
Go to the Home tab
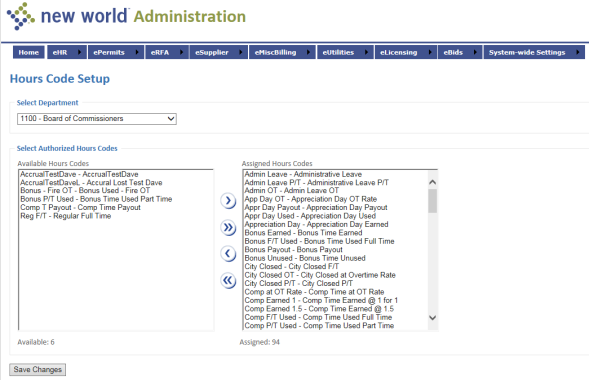(29, 52)
